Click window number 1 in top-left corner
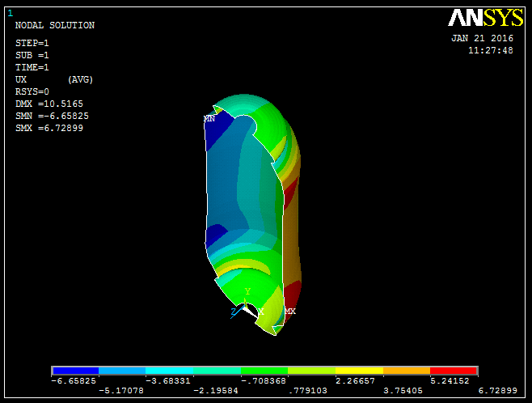532x403 pixels. (x=10, y=13)
